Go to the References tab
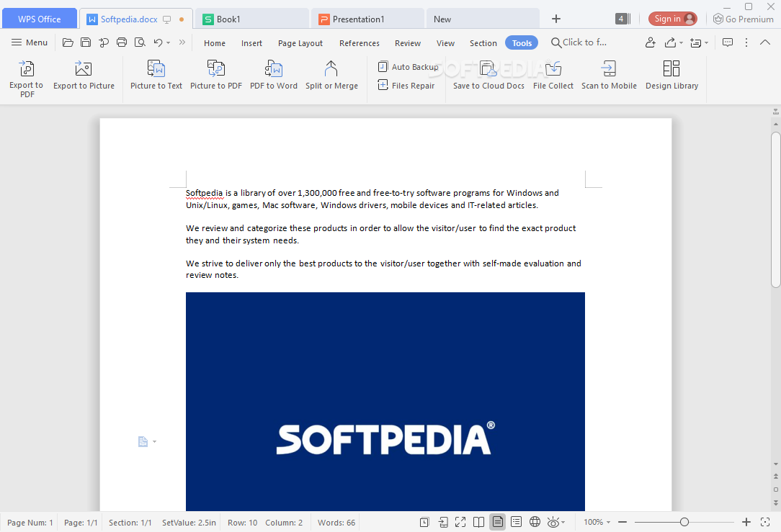781x532 pixels. [x=359, y=43]
